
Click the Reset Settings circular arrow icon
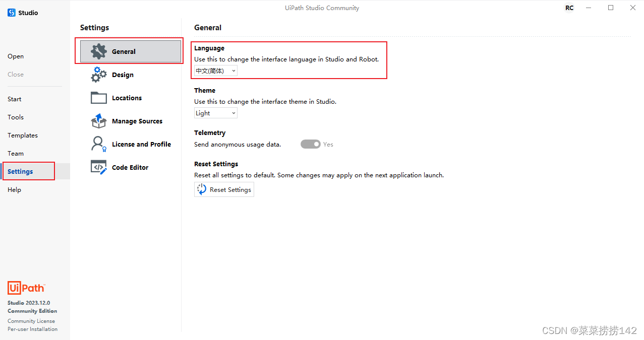tap(202, 189)
